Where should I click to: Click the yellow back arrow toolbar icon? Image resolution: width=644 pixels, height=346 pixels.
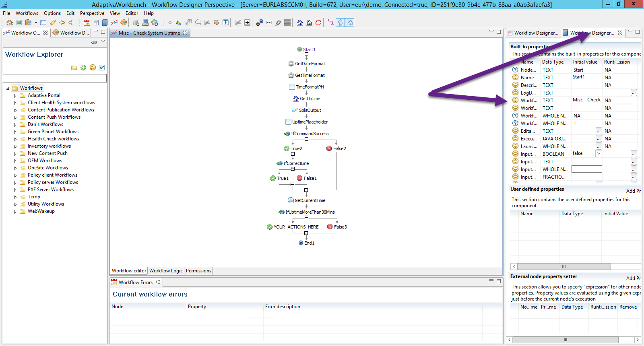tap(62, 23)
